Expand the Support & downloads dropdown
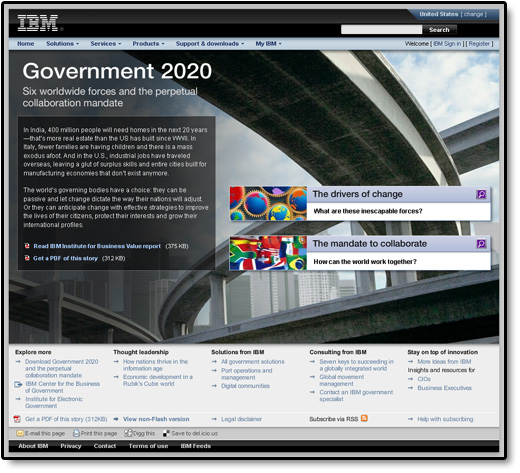 (x=210, y=44)
